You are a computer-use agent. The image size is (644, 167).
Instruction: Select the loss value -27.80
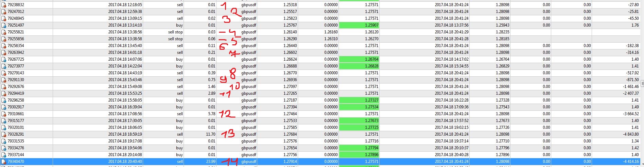coord(633,5)
